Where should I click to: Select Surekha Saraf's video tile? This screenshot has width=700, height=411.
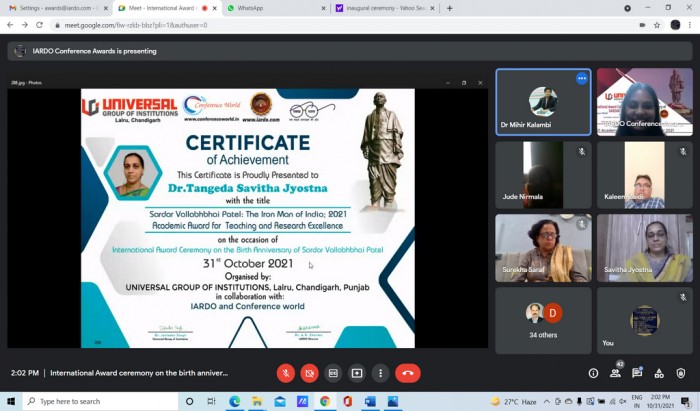(543, 247)
